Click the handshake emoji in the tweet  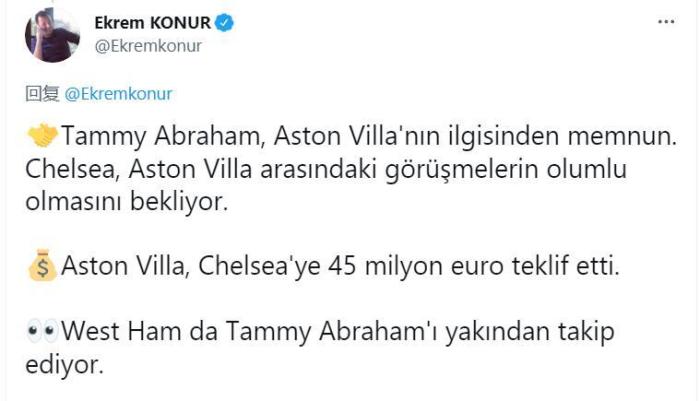coord(43,134)
